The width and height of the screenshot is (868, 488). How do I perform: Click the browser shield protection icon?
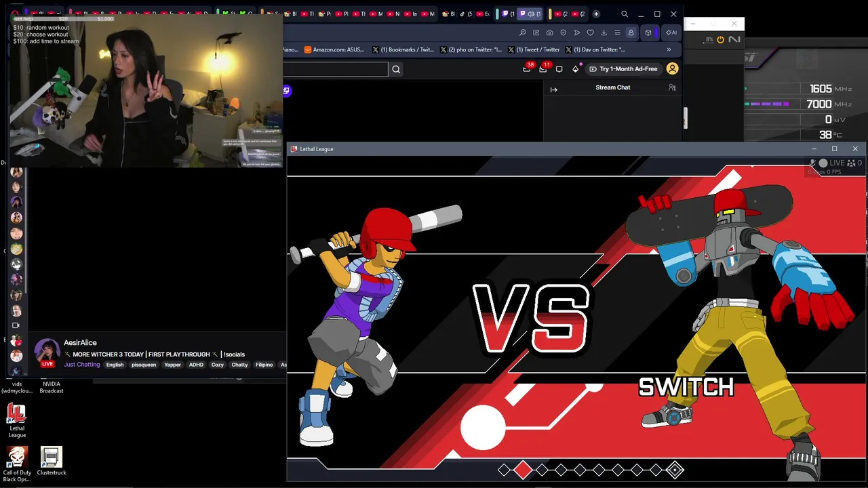(563, 33)
